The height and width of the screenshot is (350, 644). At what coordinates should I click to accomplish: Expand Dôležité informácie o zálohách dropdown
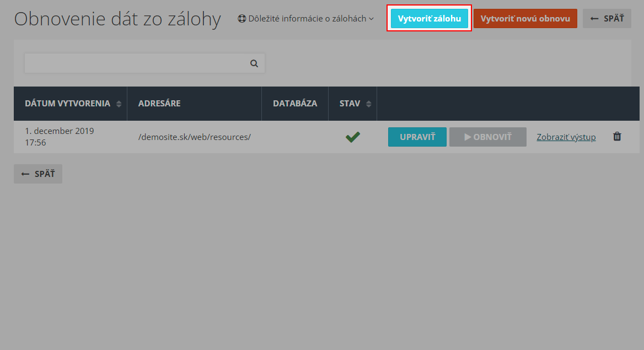point(306,19)
